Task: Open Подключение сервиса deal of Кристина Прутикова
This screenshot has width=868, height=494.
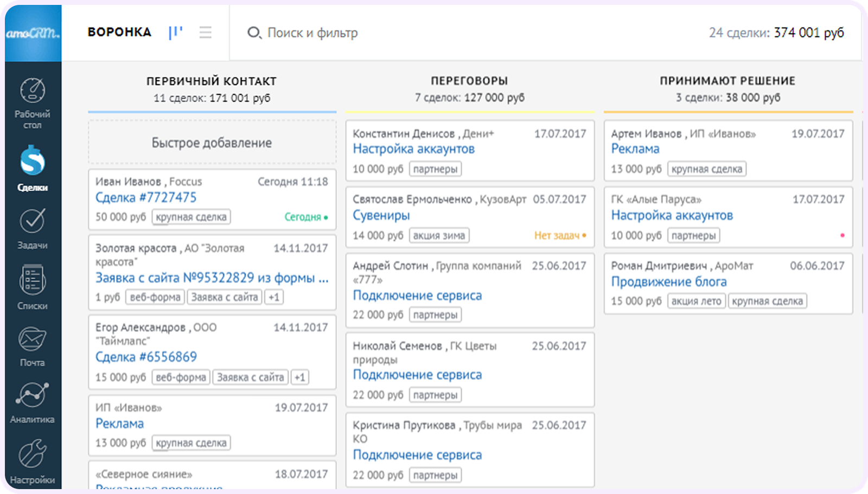Action: coord(417,455)
